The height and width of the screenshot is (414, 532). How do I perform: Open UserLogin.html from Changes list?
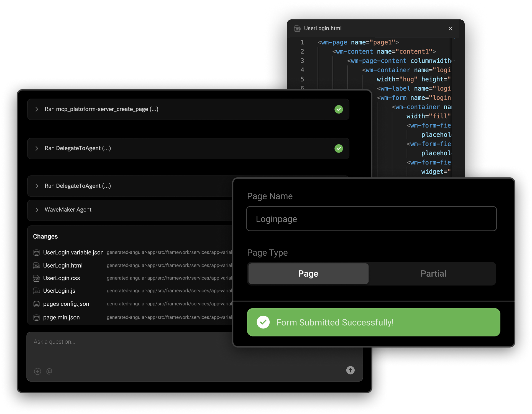pos(63,266)
